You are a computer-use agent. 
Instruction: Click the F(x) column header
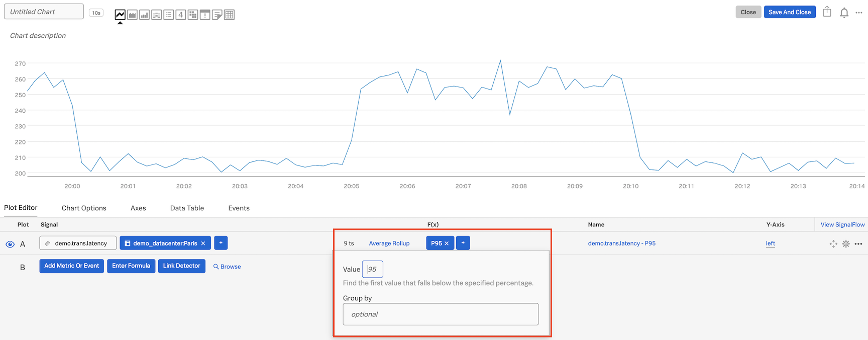(x=433, y=225)
